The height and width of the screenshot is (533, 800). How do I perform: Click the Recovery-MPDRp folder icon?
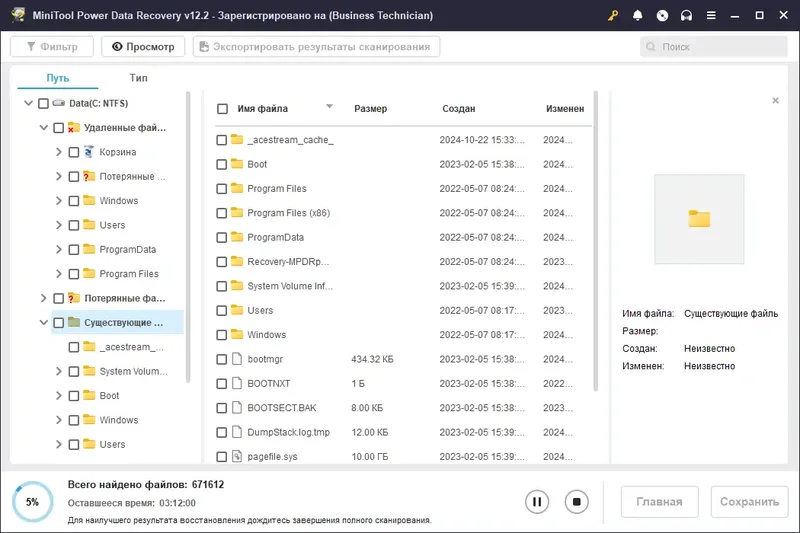click(x=237, y=261)
